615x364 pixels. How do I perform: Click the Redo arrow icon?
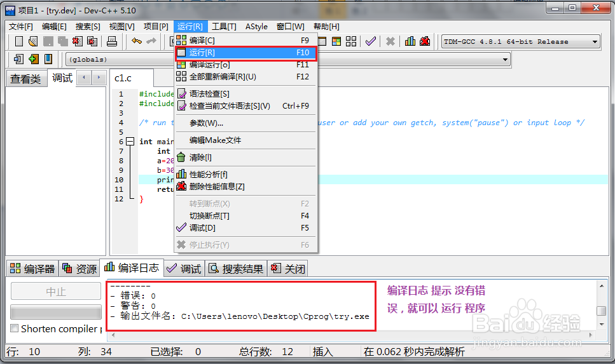click(x=151, y=41)
